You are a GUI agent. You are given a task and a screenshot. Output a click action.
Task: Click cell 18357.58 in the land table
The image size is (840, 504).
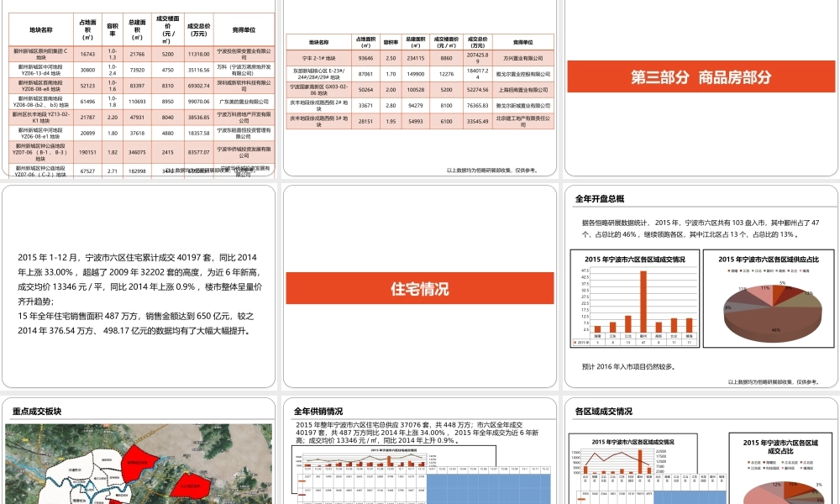click(x=199, y=133)
